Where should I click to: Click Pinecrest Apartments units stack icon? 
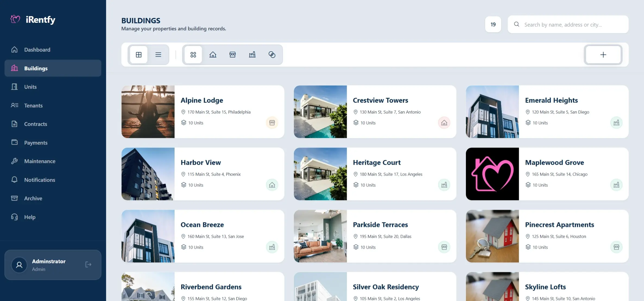tap(528, 247)
